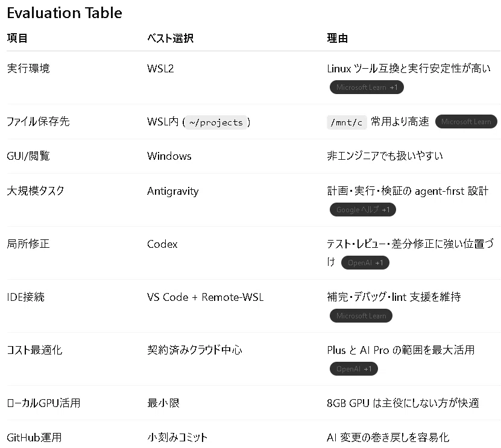501x448 pixels.
Task: Click the 理由 column header
Action: (x=338, y=39)
